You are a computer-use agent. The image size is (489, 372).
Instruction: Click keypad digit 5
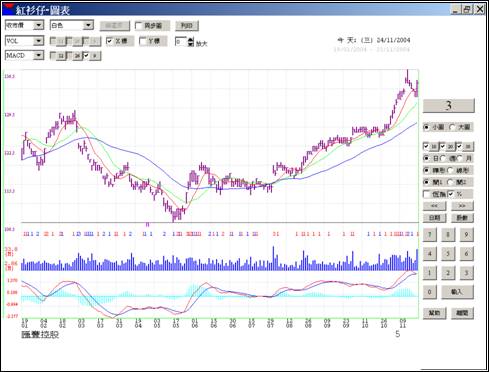pos(448,254)
